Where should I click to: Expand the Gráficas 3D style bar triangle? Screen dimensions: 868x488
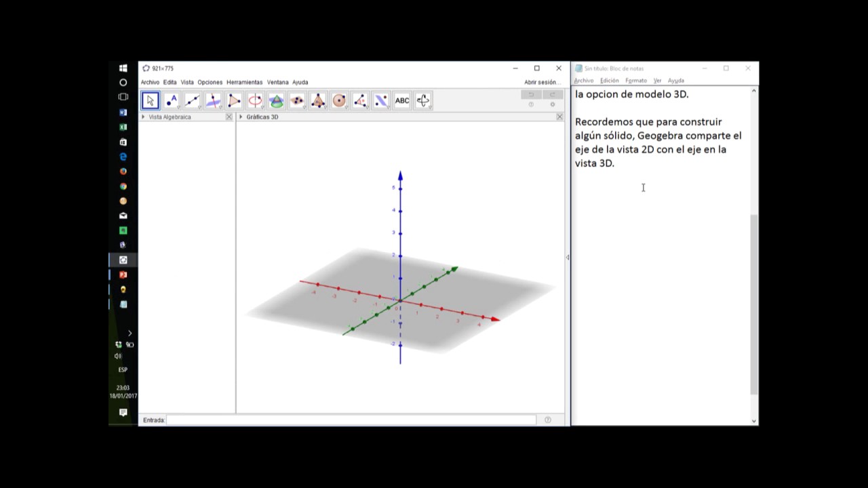[x=241, y=117]
